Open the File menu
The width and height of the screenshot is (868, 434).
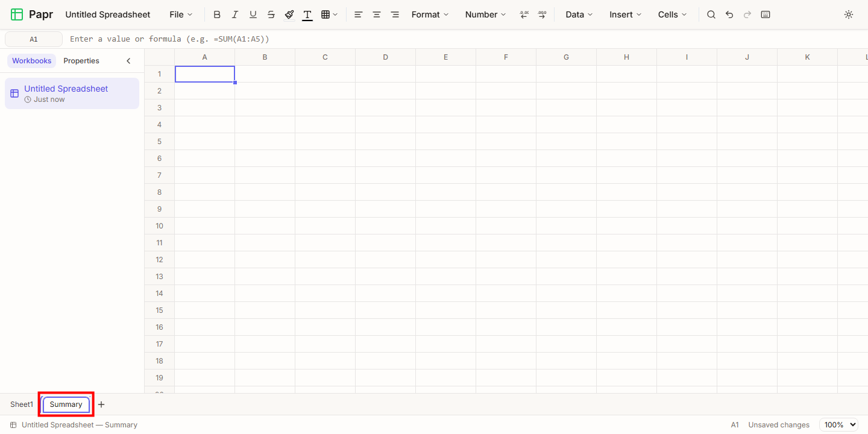[x=181, y=14]
